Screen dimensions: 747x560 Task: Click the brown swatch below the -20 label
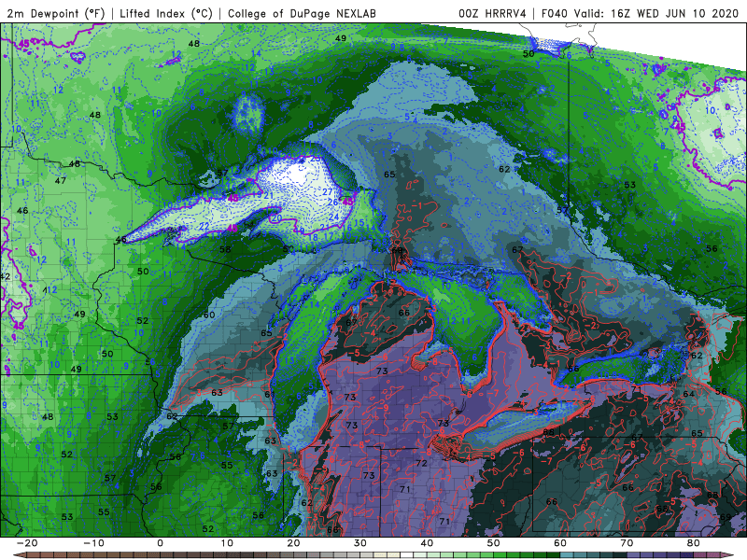33,555
